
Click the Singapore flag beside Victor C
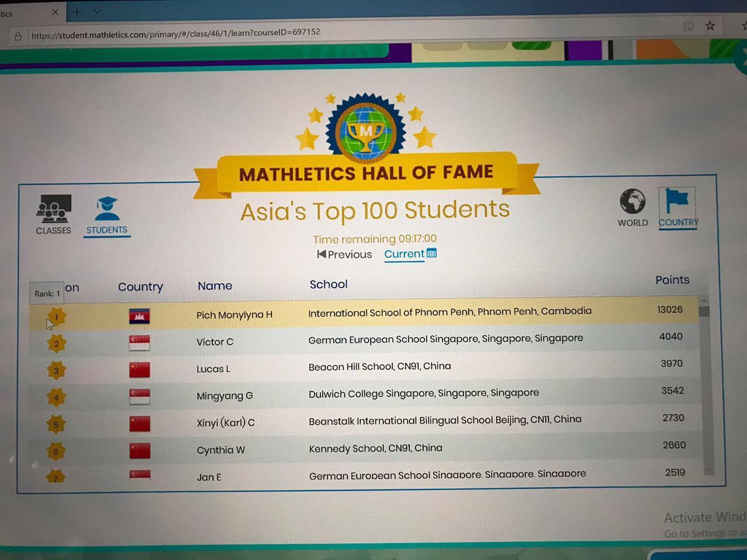click(139, 342)
